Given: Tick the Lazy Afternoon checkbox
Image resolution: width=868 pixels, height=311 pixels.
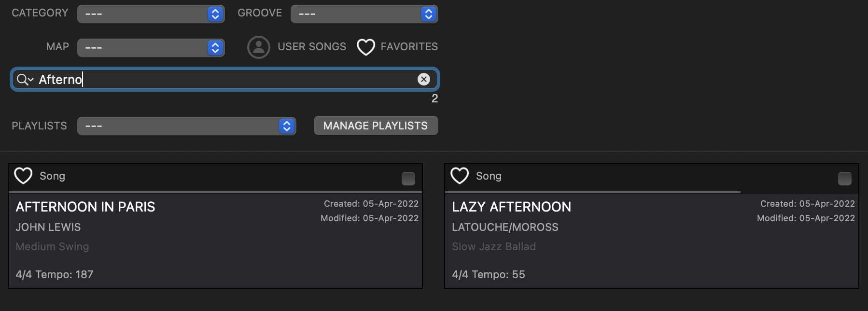Looking at the screenshot, I should pyautogui.click(x=844, y=179).
